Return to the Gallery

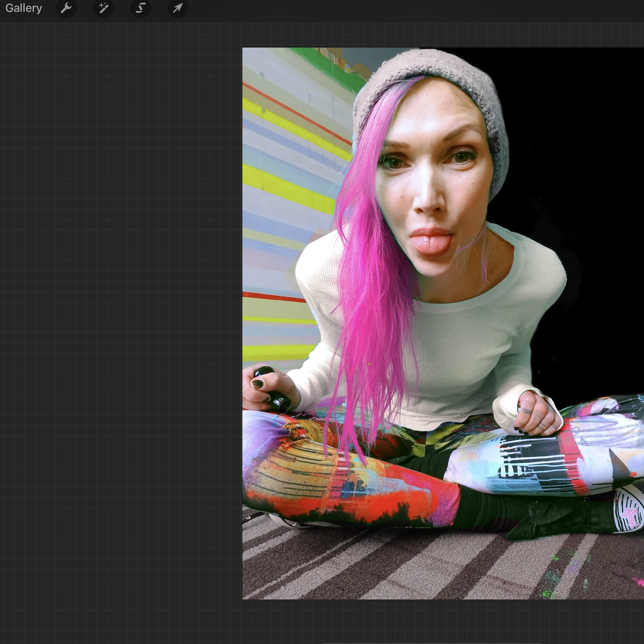point(24,8)
